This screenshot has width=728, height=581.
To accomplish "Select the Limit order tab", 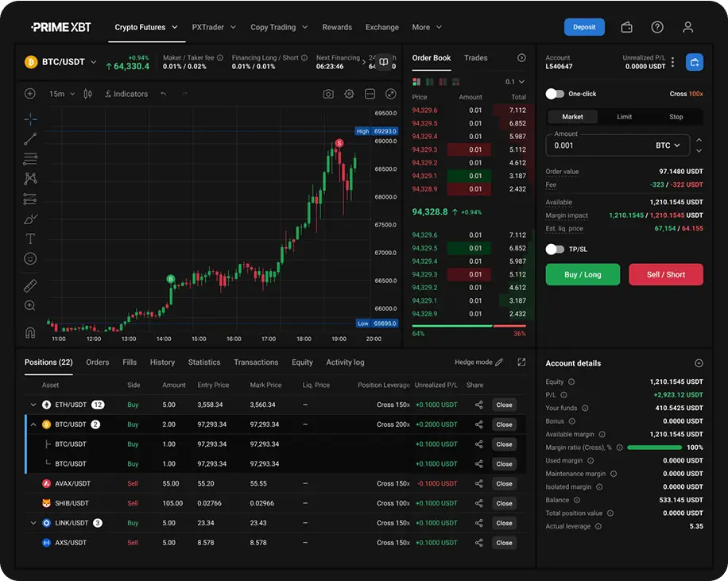I will pos(624,117).
